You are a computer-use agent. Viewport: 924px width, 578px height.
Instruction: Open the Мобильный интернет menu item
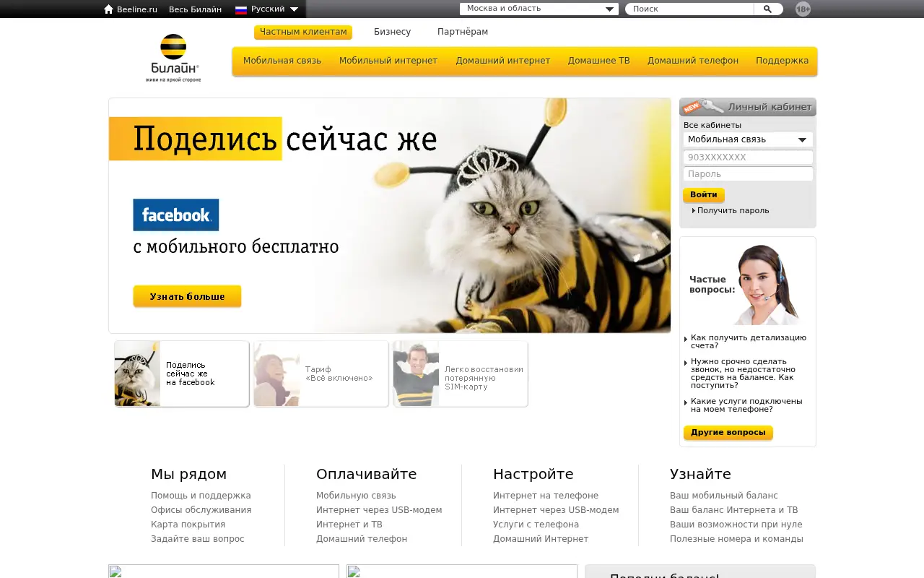388,61
